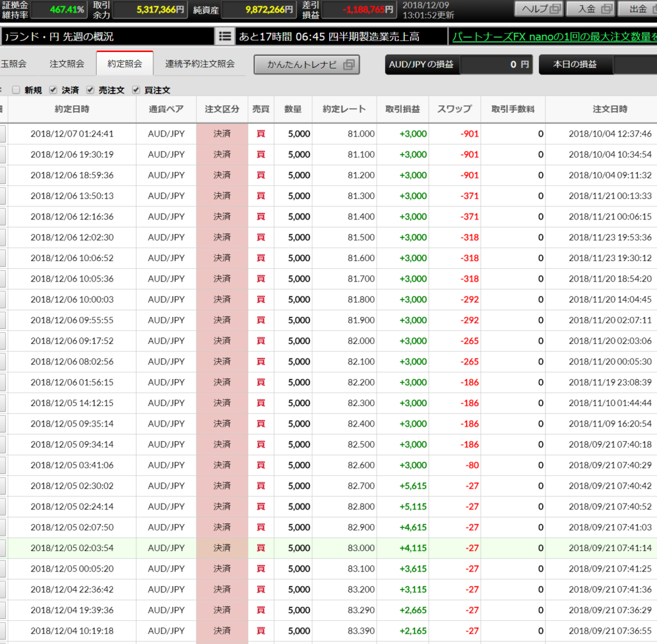The height and width of the screenshot is (644, 657).
Task: Select row dated 2018/12/06 12:02:30
Action: [x=328, y=237]
